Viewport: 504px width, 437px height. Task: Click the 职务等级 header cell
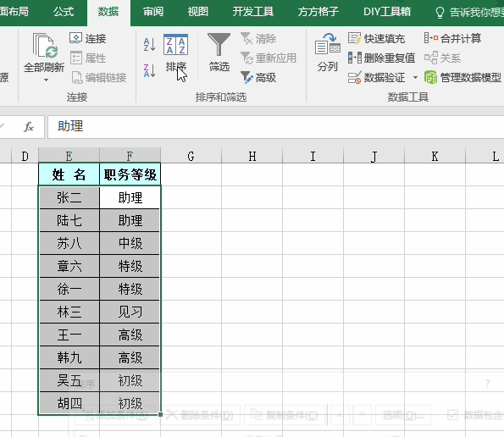coord(130,174)
